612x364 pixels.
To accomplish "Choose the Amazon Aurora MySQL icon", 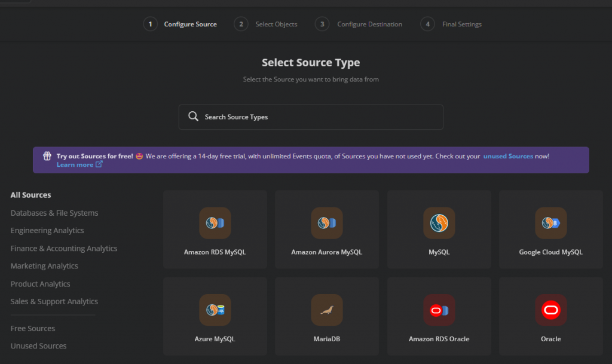I will point(327,223).
